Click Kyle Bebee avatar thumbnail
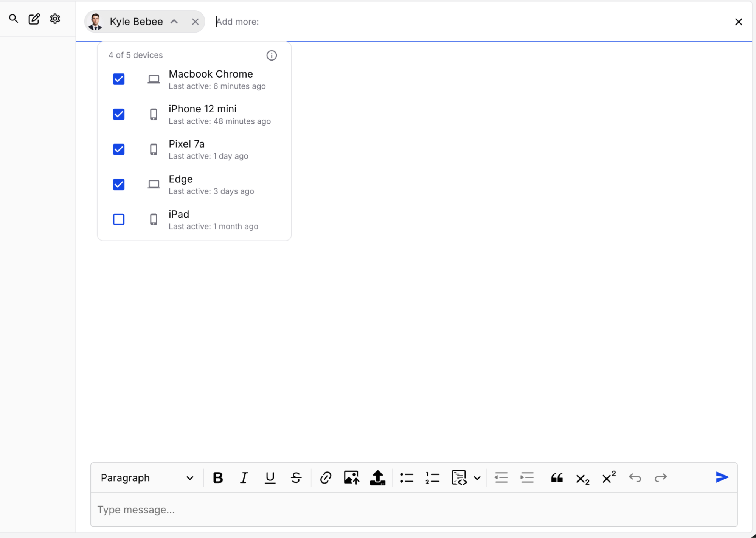Image resolution: width=756 pixels, height=538 pixels. 95,22
